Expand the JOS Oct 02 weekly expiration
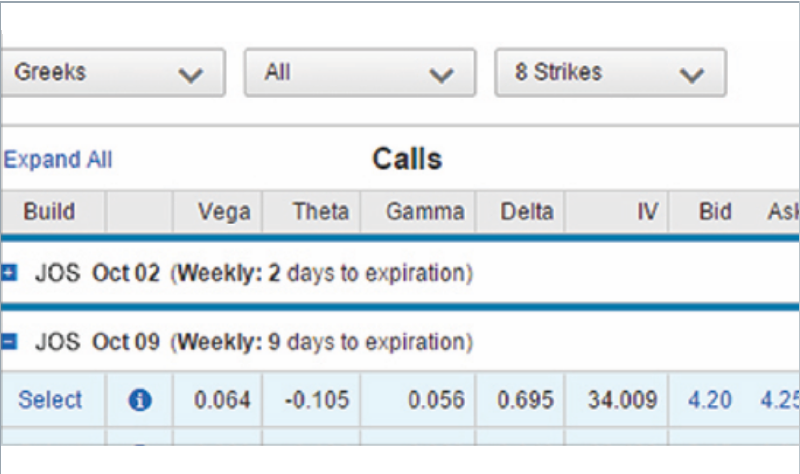This screenshot has width=800, height=474. pyautogui.click(x=9, y=273)
